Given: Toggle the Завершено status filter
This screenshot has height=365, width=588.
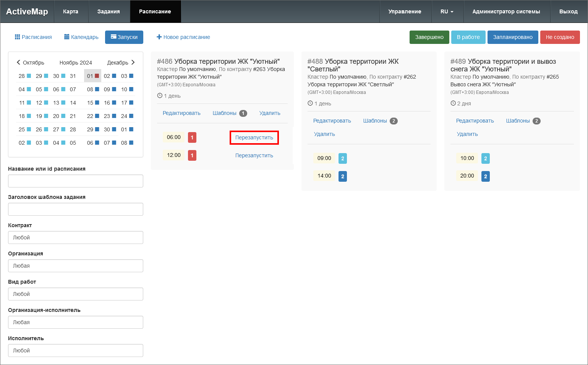Looking at the screenshot, I should (x=429, y=37).
